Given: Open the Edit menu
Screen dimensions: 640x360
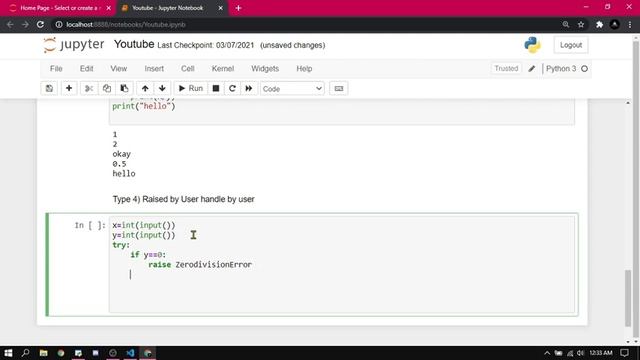Looking at the screenshot, I should (87, 69).
